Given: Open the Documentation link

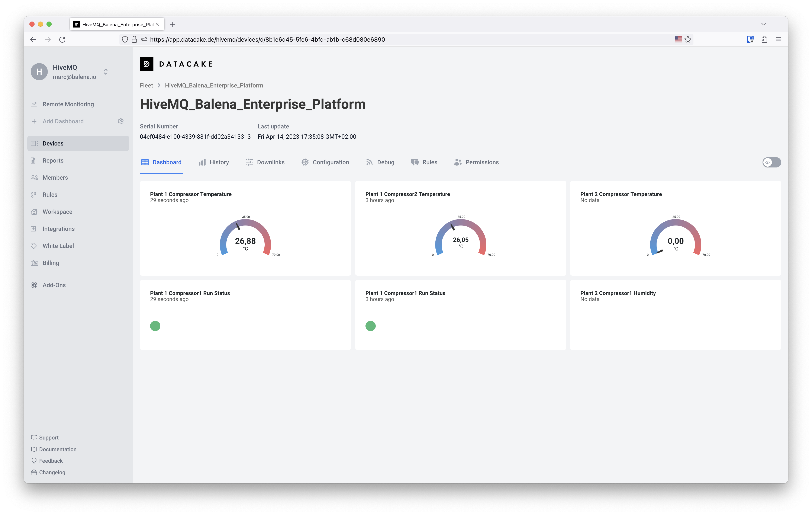Looking at the screenshot, I should (x=58, y=449).
